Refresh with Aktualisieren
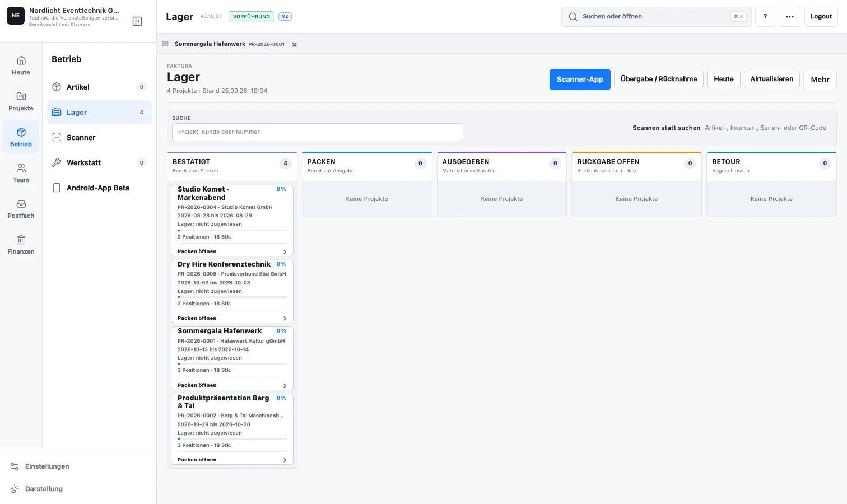The width and height of the screenshot is (847, 504). pyautogui.click(x=772, y=79)
